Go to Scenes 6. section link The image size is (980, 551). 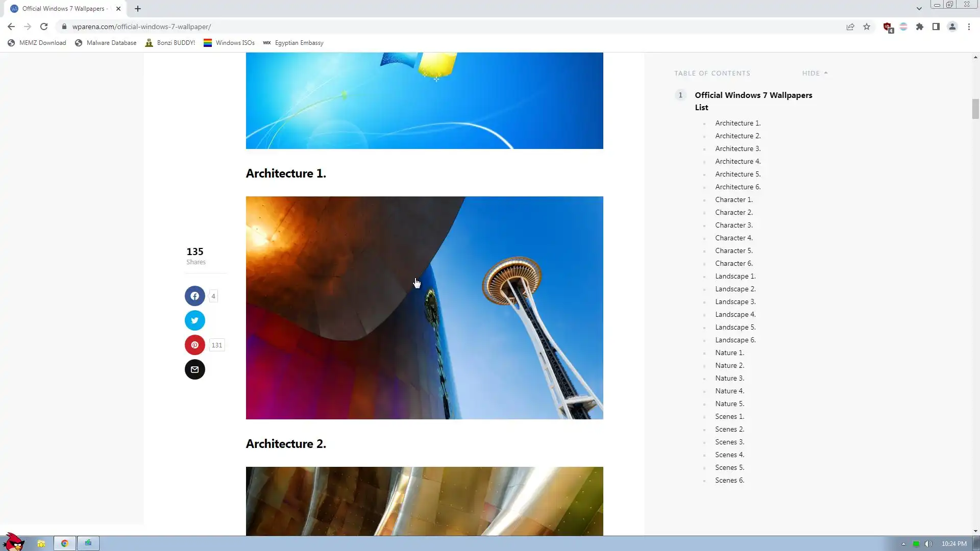(729, 480)
